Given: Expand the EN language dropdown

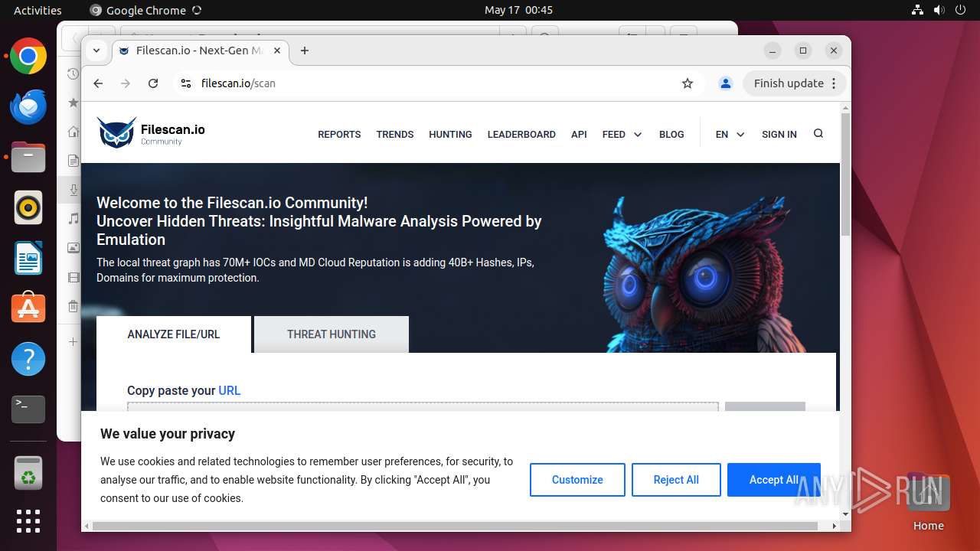Looking at the screenshot, I should [x=730, y=134].
